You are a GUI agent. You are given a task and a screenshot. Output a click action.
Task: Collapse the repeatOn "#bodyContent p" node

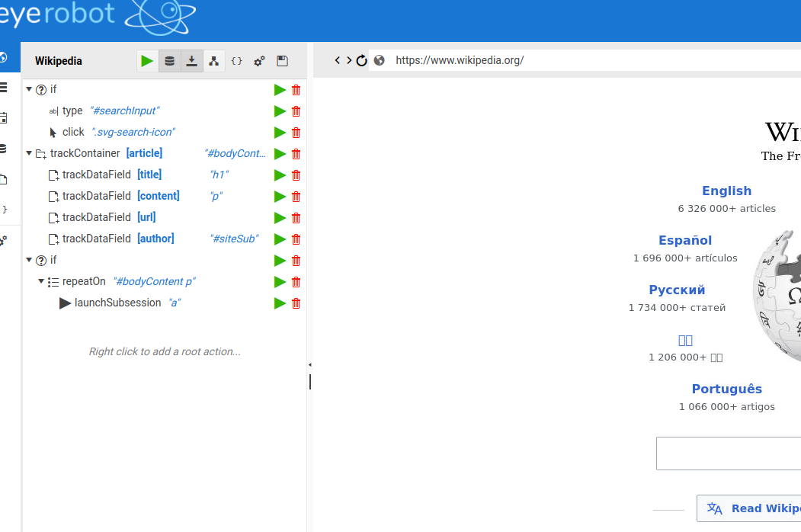pos(41,281)
